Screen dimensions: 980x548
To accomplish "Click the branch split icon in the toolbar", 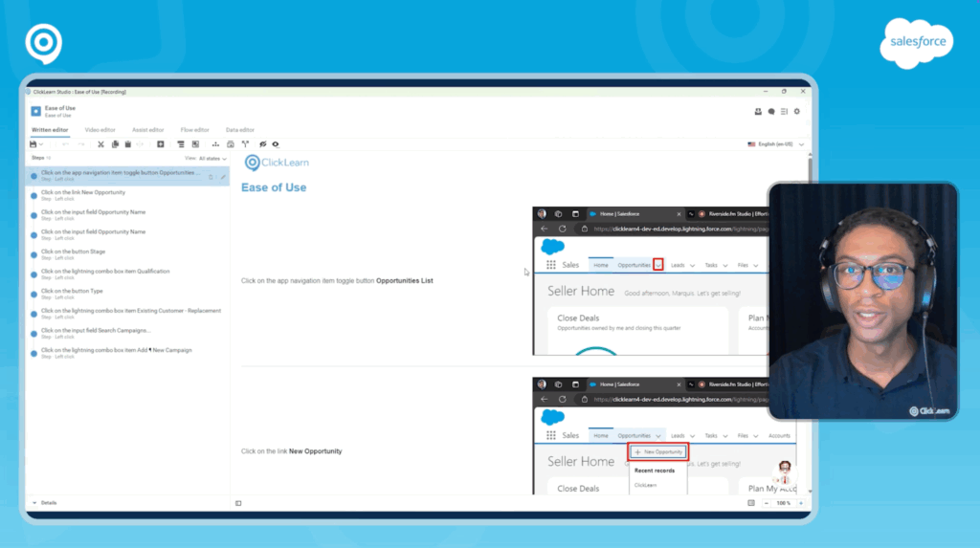I will point(246,144).
